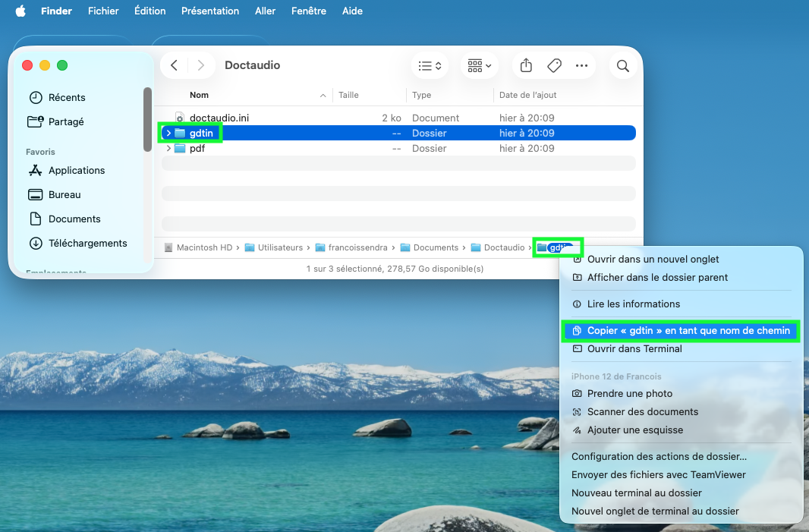Click the status bar selection text
The image size is (809, 532).
[395, 269]
